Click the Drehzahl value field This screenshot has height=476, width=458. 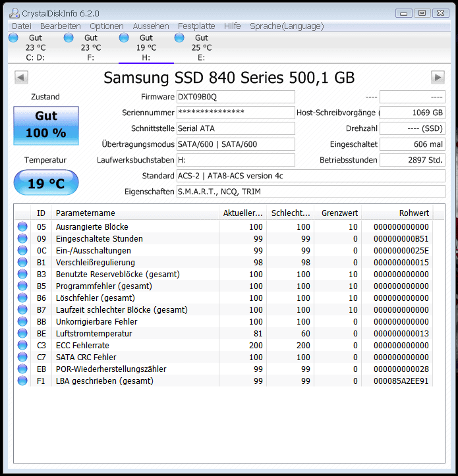pyautogui.click(x=413, y=128)
